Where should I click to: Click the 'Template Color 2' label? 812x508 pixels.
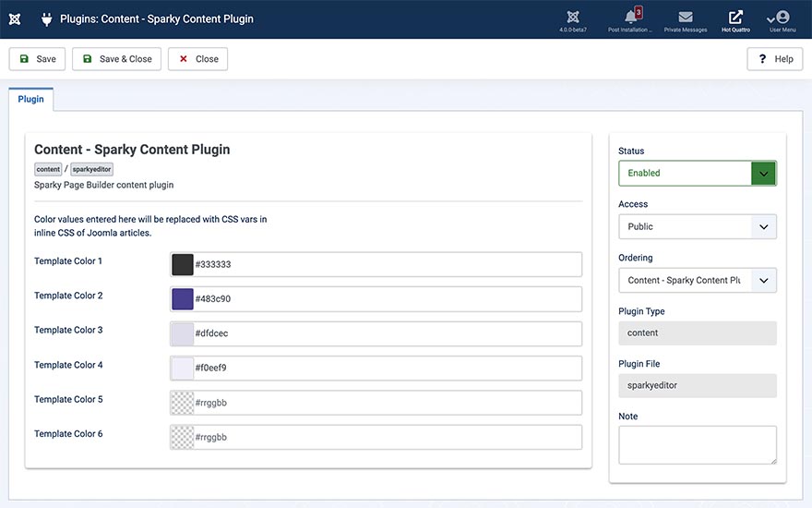(x=68, y=296)
